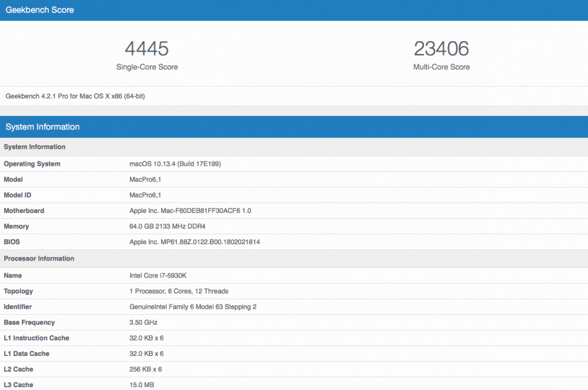Screen dimensions: 588x390
Task: Click the Single-Core Score label
Action: pos(147,67)
